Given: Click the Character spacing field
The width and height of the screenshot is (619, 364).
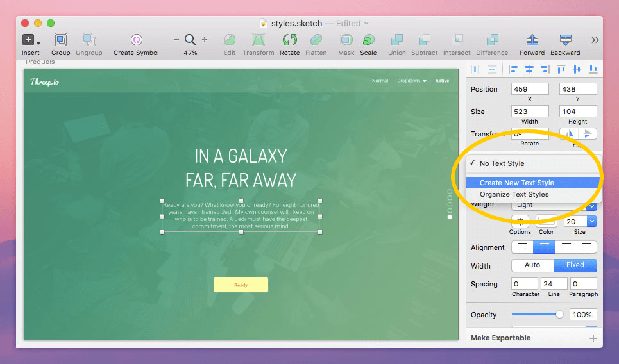Looking at the screenshot, I should [x=525, y=284].
